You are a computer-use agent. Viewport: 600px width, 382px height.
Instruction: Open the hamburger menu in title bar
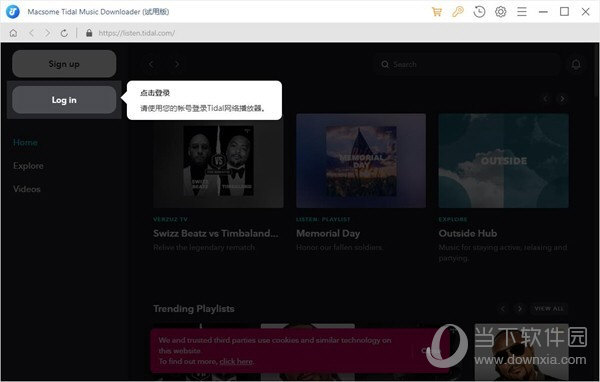(522, 12)
